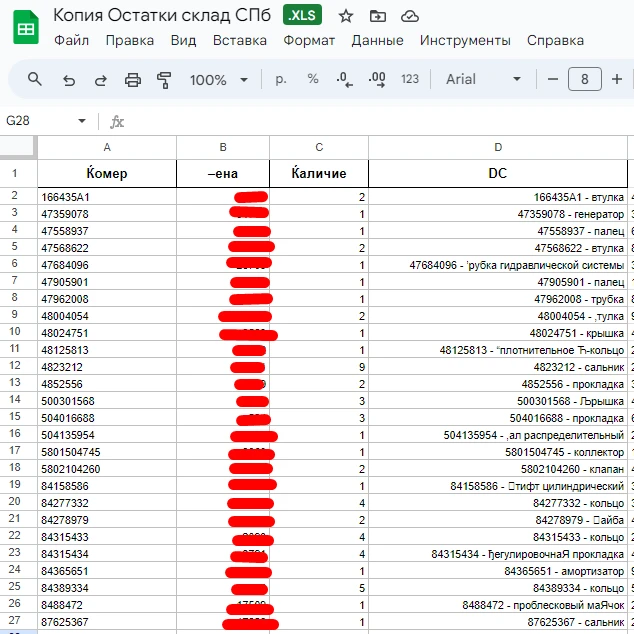
Task: Select cell 166435A1 in column A
Action: tap(107, 197)
